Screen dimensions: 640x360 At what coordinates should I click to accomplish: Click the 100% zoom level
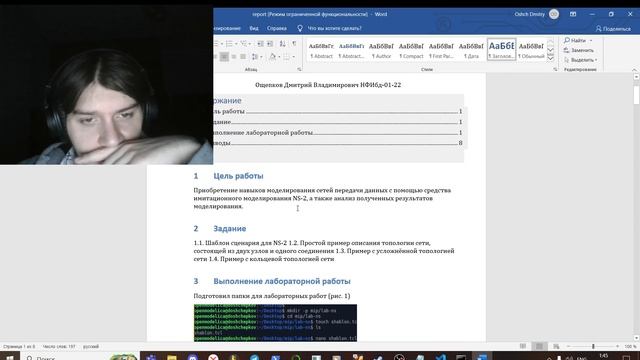[630, 347]
